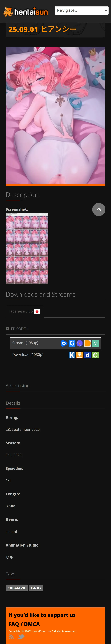The image size is (111, 644).
Task: Click the '3 Min' length value
Action: tap(10, 506)
